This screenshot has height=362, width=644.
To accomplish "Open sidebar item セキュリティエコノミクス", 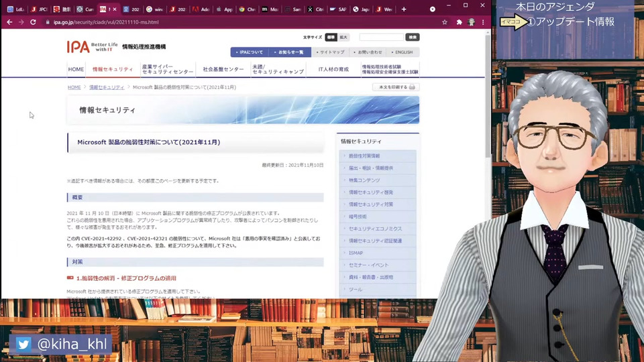I will pyautogui.click(x=378, y=229).
